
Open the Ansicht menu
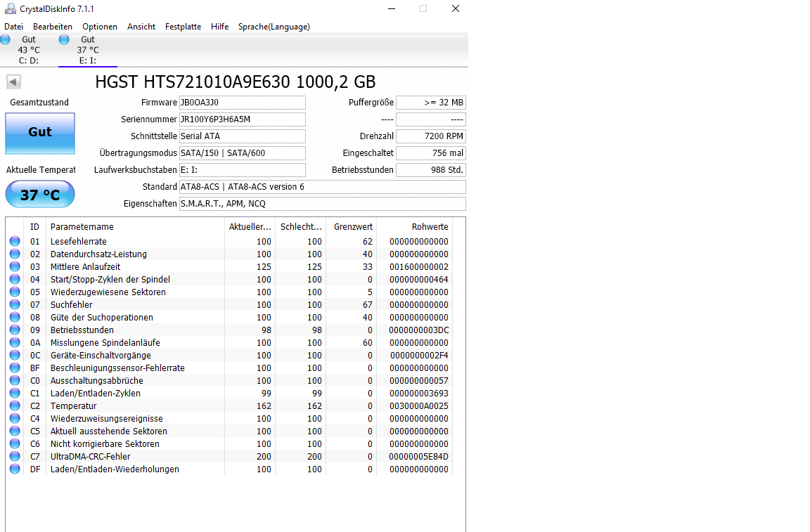(x=141, y=26)
